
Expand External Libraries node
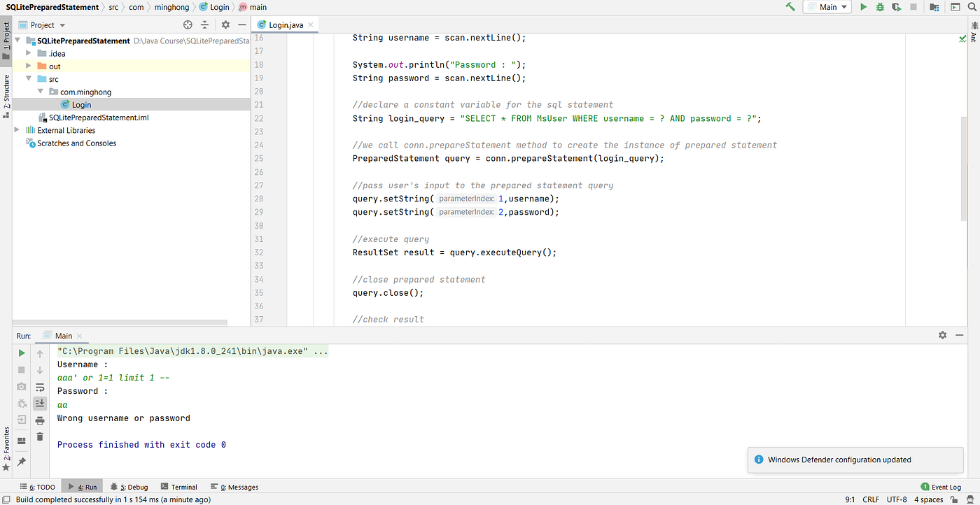[x=18, y=130]
